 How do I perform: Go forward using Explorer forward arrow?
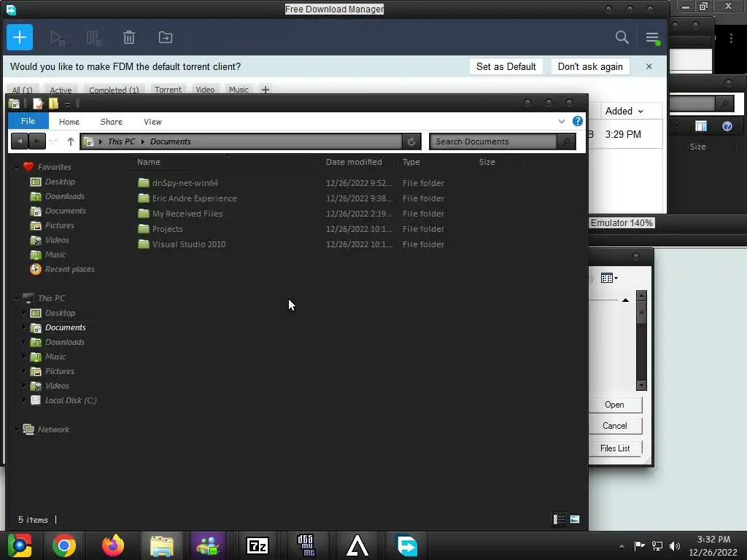(x=37, y=141)
